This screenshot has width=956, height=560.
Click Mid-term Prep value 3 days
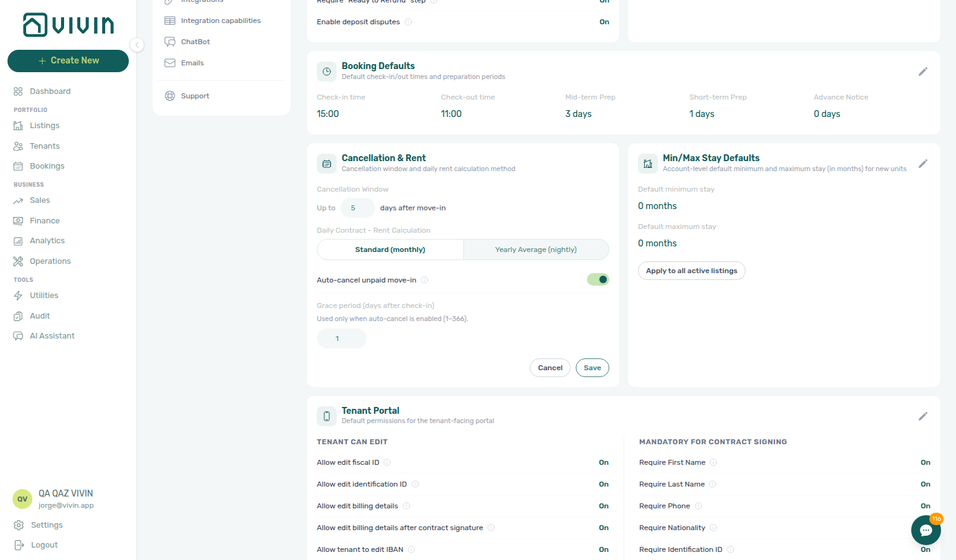coord(578,114)
